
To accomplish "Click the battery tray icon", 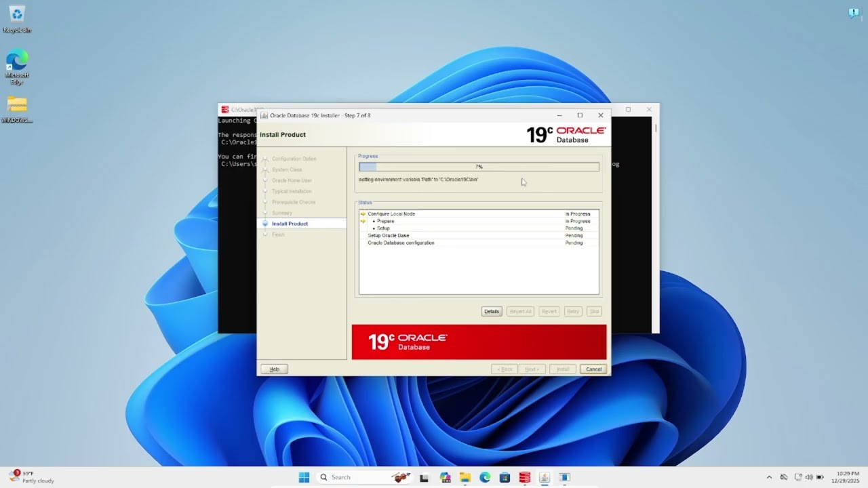I will (x=821, y=477).
